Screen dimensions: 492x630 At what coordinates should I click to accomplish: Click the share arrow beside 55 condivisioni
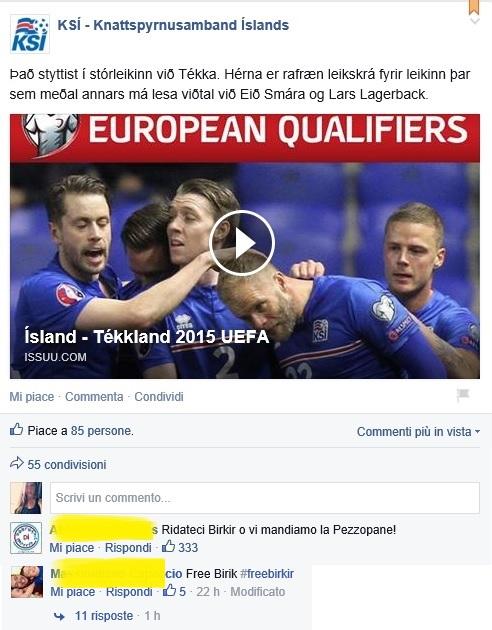(x=16, y=463)
